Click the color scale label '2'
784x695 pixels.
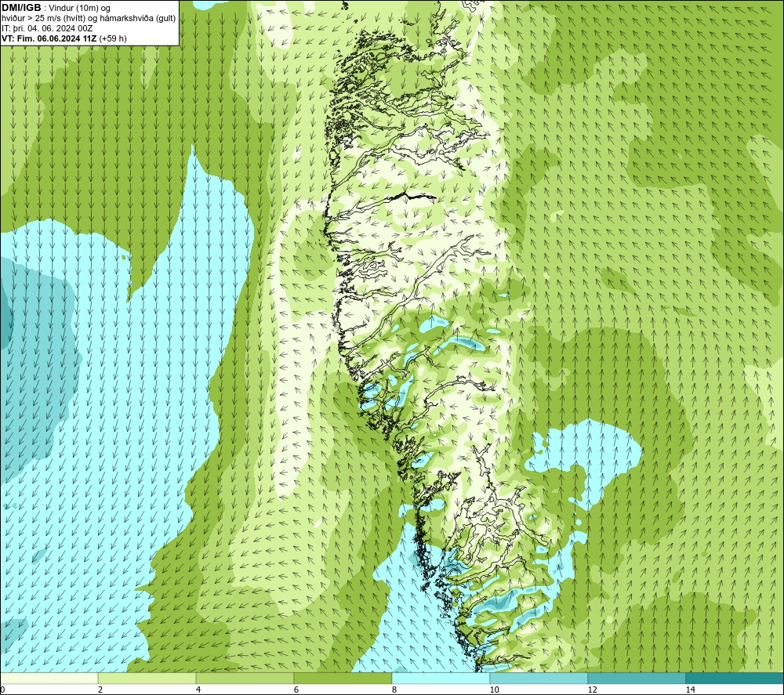click(x=100, y=690)
